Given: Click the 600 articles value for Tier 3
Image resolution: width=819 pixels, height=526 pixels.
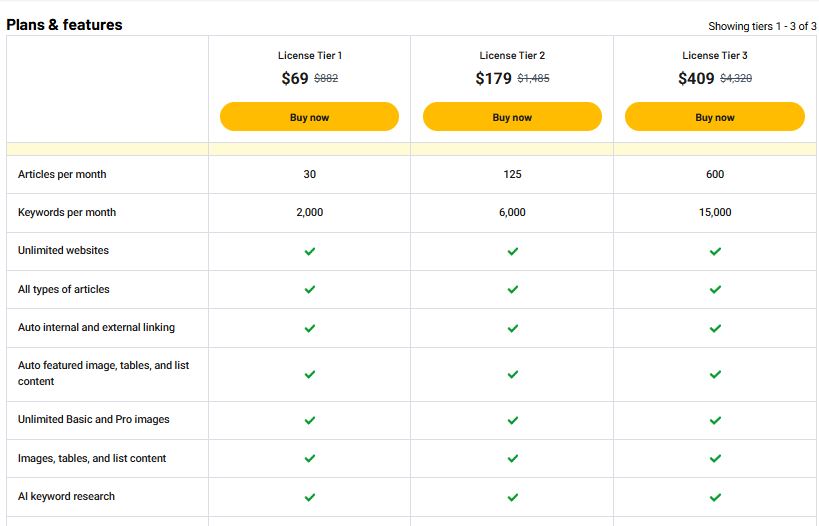Looking at the screenshot, I should 715,174.
